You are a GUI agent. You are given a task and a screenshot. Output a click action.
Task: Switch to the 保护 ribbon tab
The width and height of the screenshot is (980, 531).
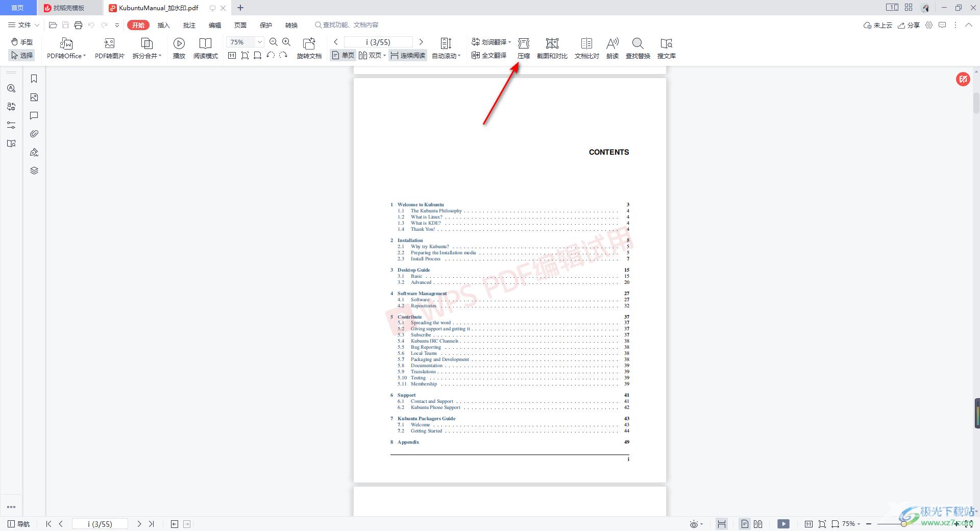click(265, 25)
